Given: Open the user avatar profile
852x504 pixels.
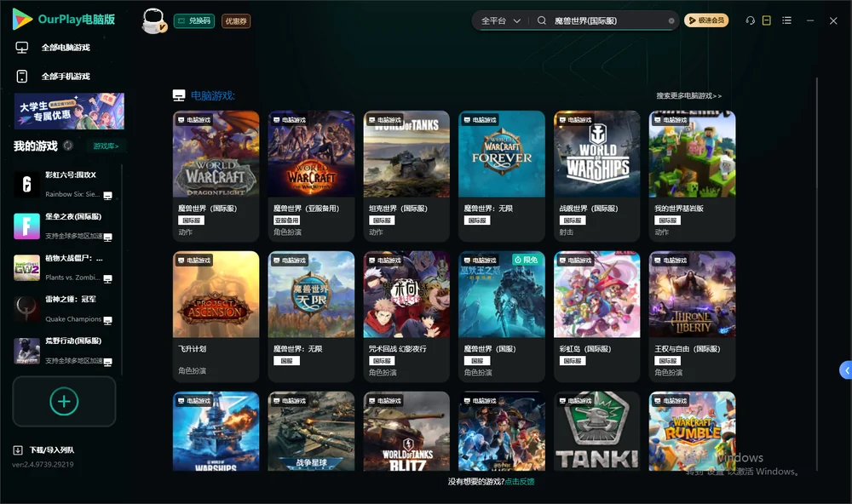Looking at the screenshot, I should (x=153, y=20).
